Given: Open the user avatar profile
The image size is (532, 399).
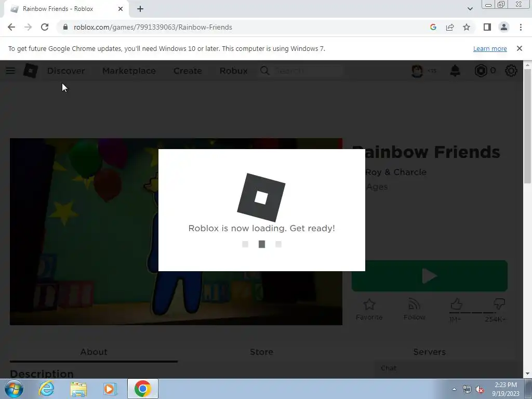Looking at the screenshot, I should pos(417,71).
